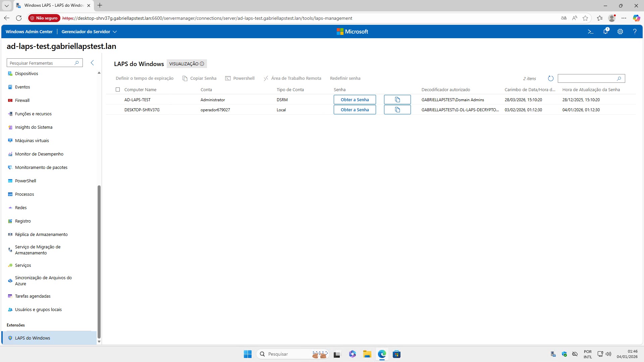
Task: Open Tarefas agendadas in the sidebar
Action: tap(33, 296)
